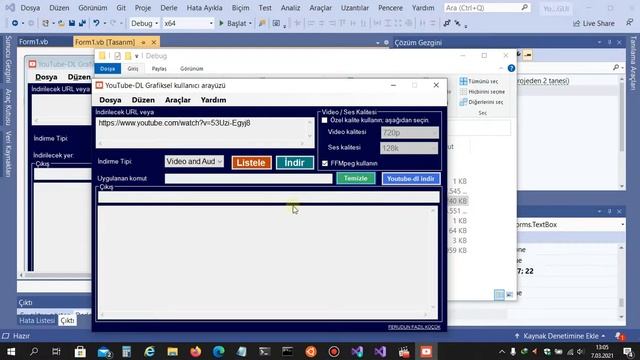
Task: Open Düzen menu in YouTube-DL window
Action: (x=143, y=100)
